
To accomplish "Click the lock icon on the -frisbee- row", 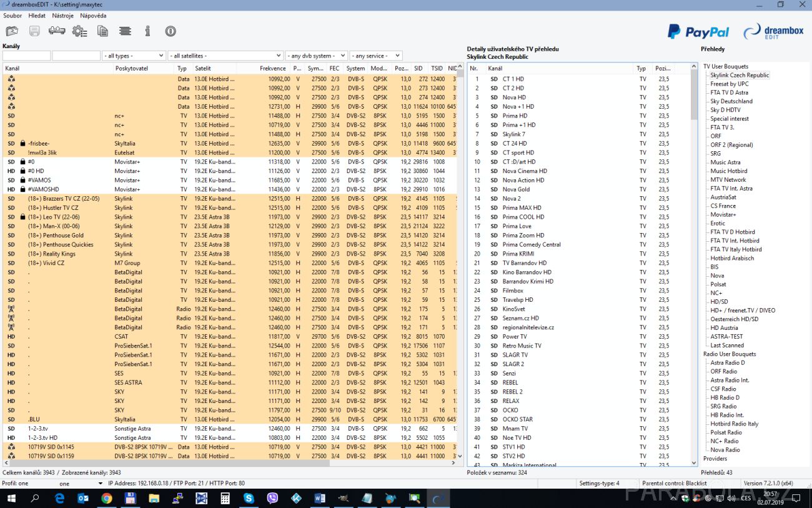I will (22, 143).
